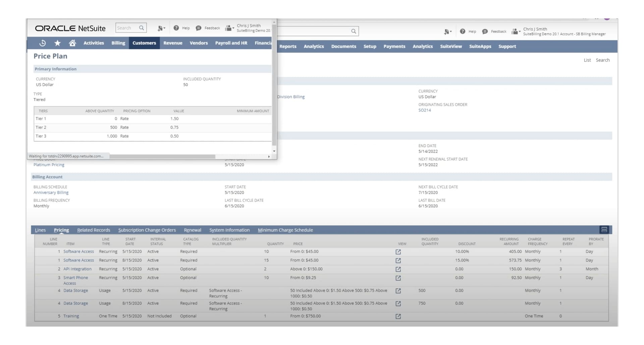Switch to System Information subtab
This screenshot has width=644, height=345.
click(229, 230)
